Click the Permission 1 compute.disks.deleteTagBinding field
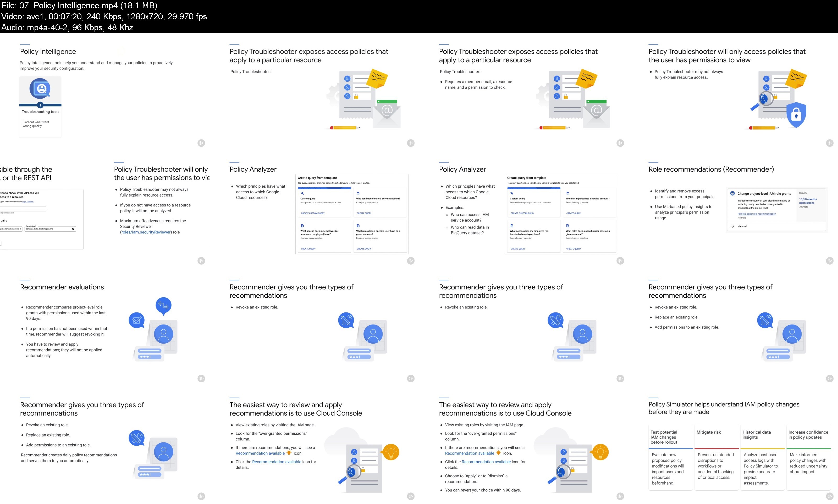838x504 pixels. (50, 229)
